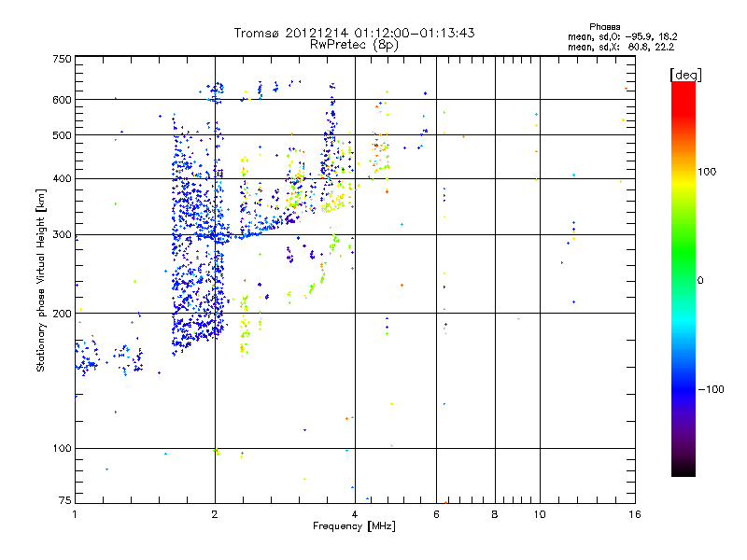Click the x-axis '16' tick label

pyautogui.click(x=635, y=514)
